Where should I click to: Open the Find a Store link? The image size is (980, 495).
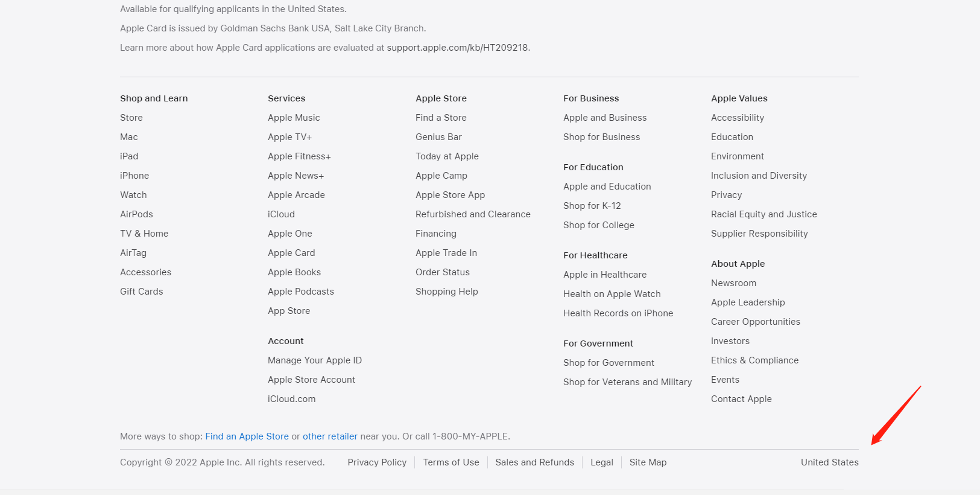[x=441, y=118]
